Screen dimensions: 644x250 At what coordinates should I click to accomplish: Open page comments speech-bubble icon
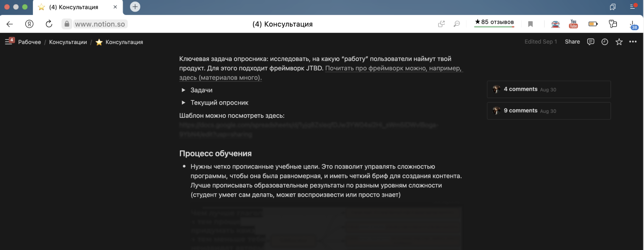[591, 42]
